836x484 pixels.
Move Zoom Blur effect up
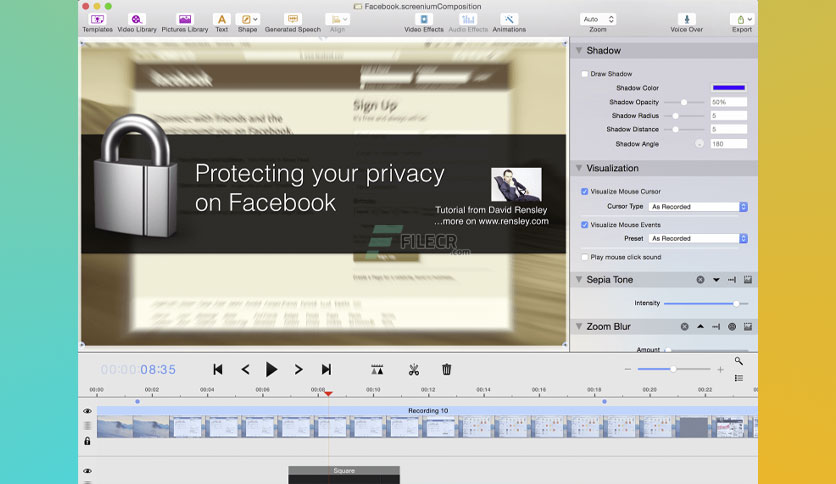click(x=700, y=327)
